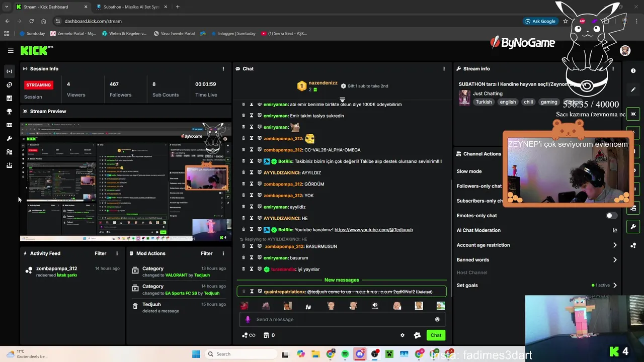This screenshot has width=644, height=362.
Task: Click nazendenizz top gifter name
Action: 323,82
